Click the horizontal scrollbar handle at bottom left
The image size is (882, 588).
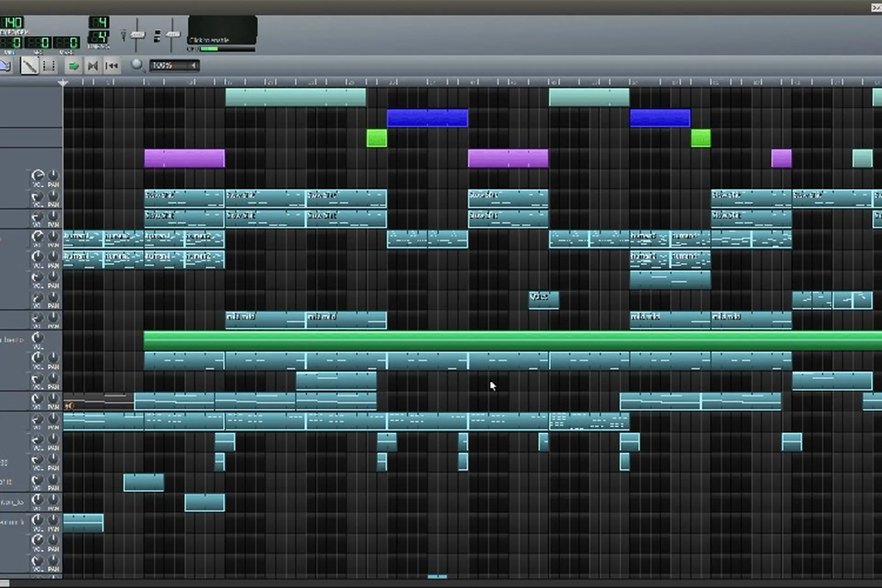[5, 583]
